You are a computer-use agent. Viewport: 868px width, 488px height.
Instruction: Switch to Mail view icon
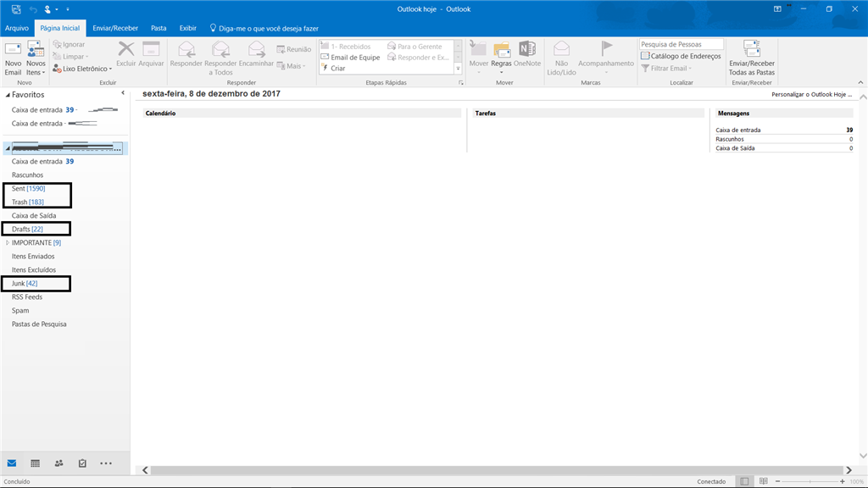(12, 463)
